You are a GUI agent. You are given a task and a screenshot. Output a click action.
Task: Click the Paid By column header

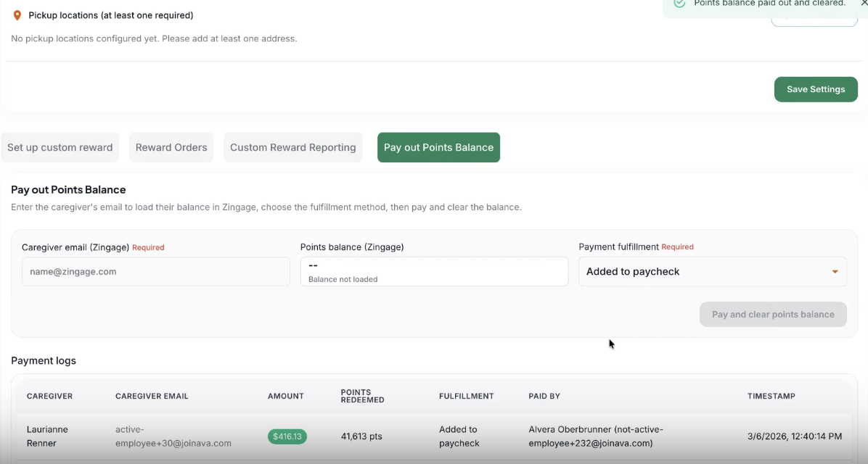(544, 396)
